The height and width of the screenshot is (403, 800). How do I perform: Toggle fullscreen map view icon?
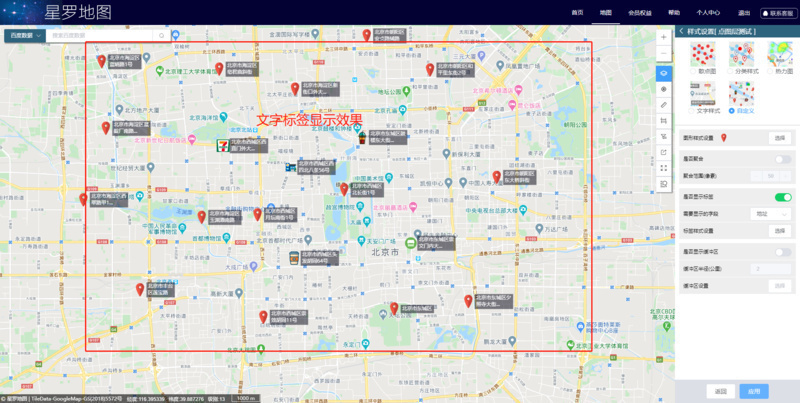coord(664,168)
